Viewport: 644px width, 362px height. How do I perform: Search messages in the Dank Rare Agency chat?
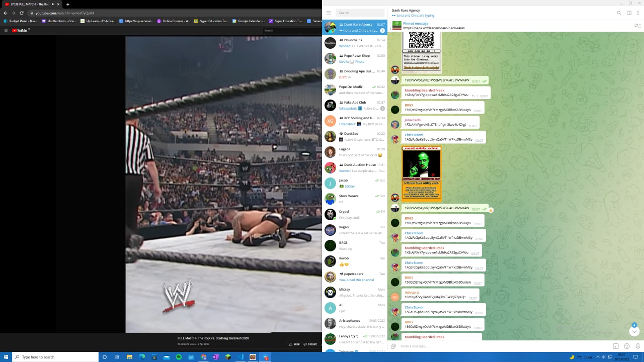[619, 13]
